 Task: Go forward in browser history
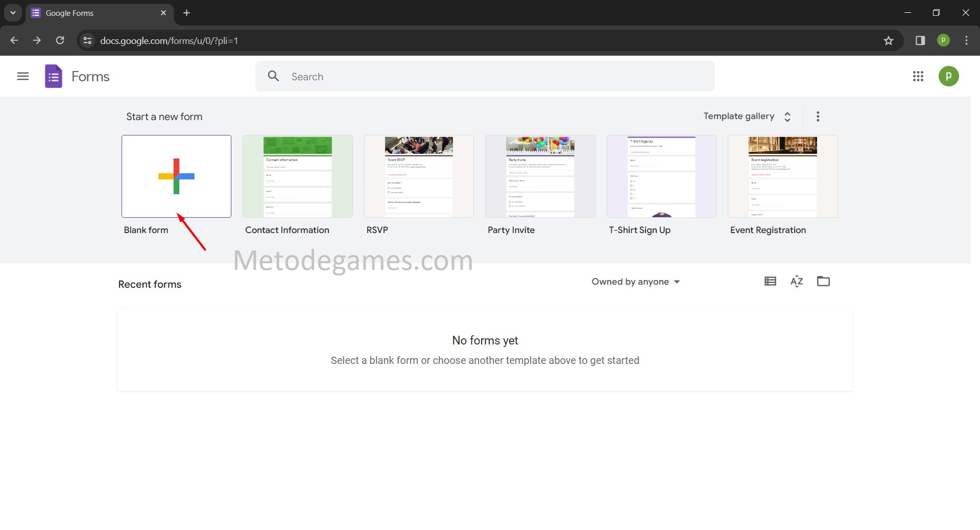click(37, 40)
